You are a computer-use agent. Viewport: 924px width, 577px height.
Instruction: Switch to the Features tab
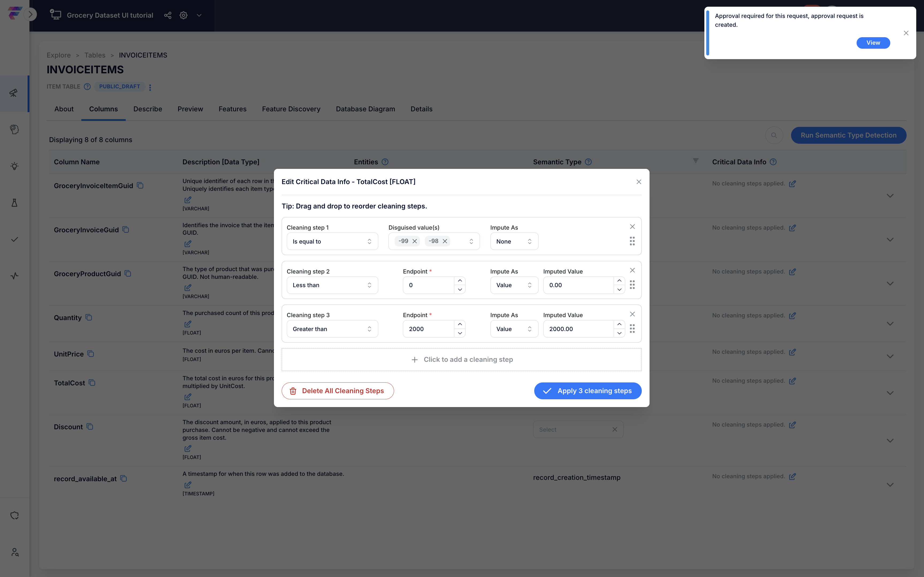pos(232,109)
